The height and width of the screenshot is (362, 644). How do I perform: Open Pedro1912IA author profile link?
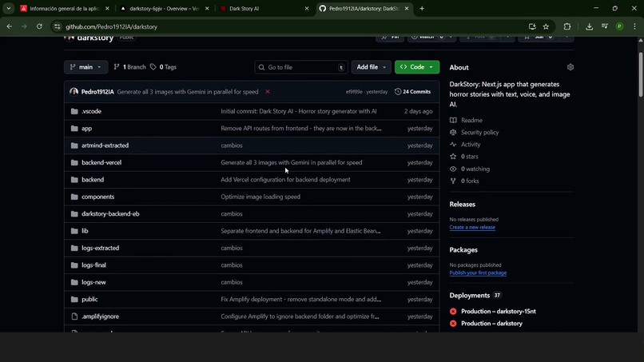click(97, 92)
